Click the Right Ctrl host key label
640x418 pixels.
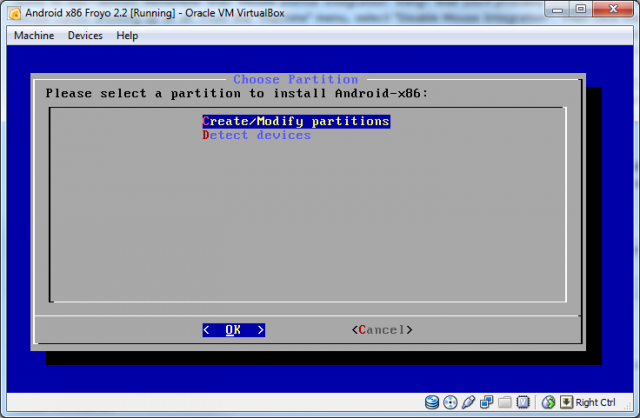[595, 402]
